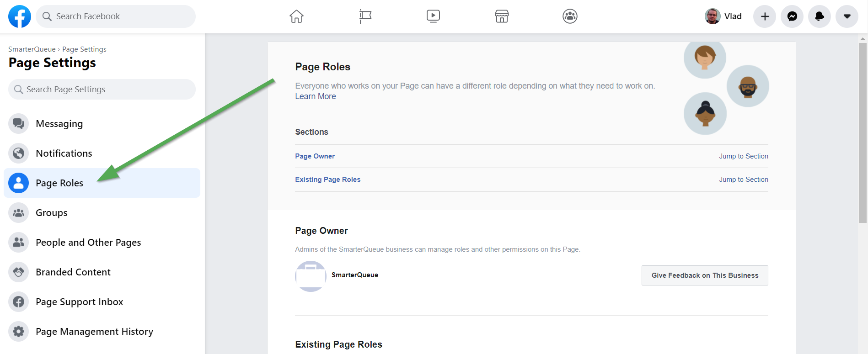Select Branded Content in sidebar

(102, 272)
